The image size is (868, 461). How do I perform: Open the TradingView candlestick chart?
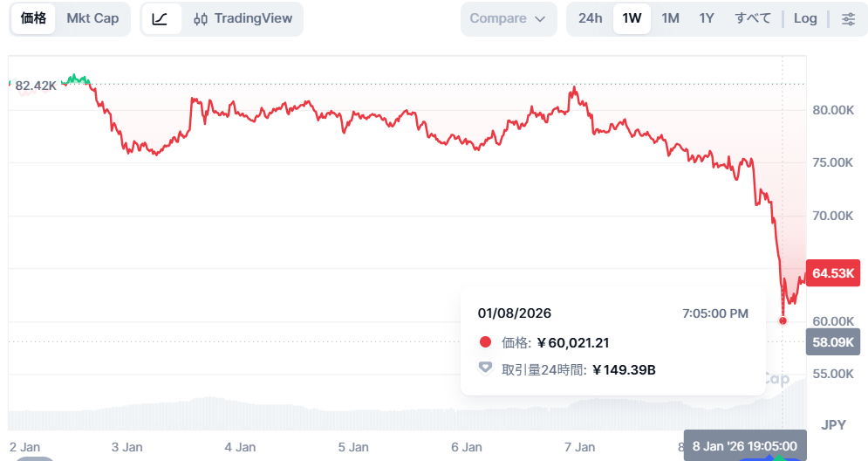(x=243, y=18)
